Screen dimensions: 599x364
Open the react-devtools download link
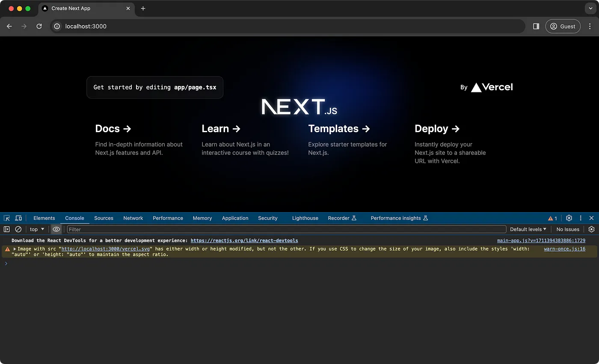tap(244, 240)
